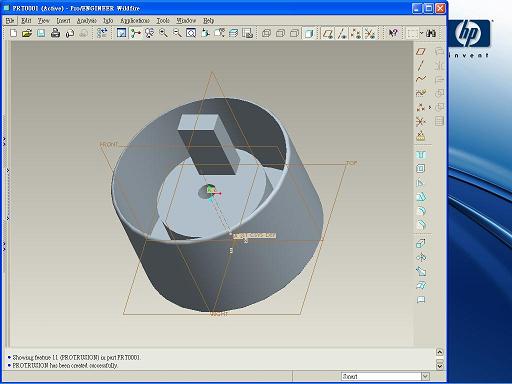Refit the model to the screen
512x384 pixels.
tap(191, 33)
